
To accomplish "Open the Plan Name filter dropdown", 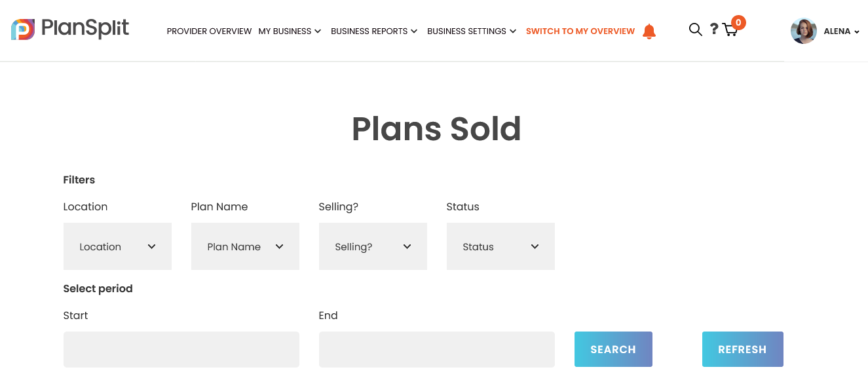I will (x=245, y=246).
